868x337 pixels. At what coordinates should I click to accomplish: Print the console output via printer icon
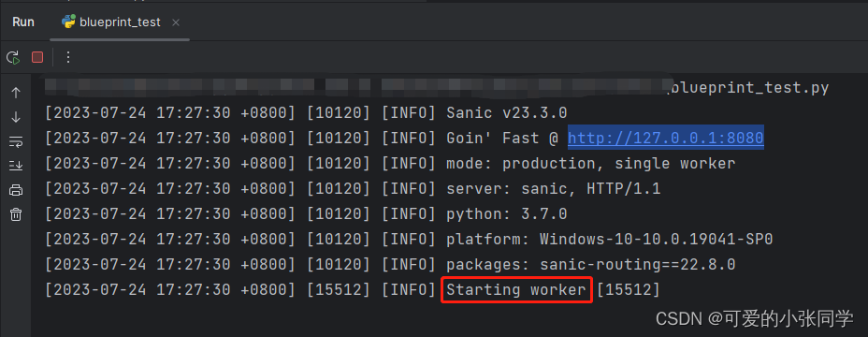[16, 191]
